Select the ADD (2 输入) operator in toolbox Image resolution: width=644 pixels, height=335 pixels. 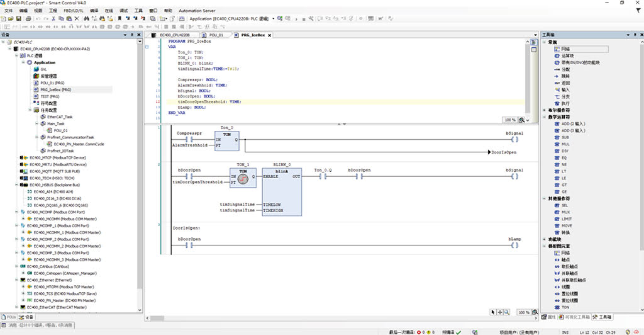(x=572, y=124)
